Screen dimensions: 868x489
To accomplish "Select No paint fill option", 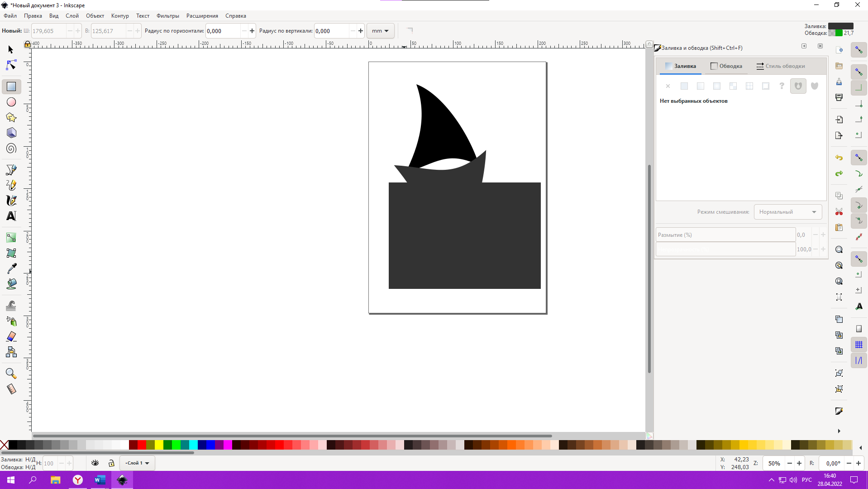I will coord(668,86).
